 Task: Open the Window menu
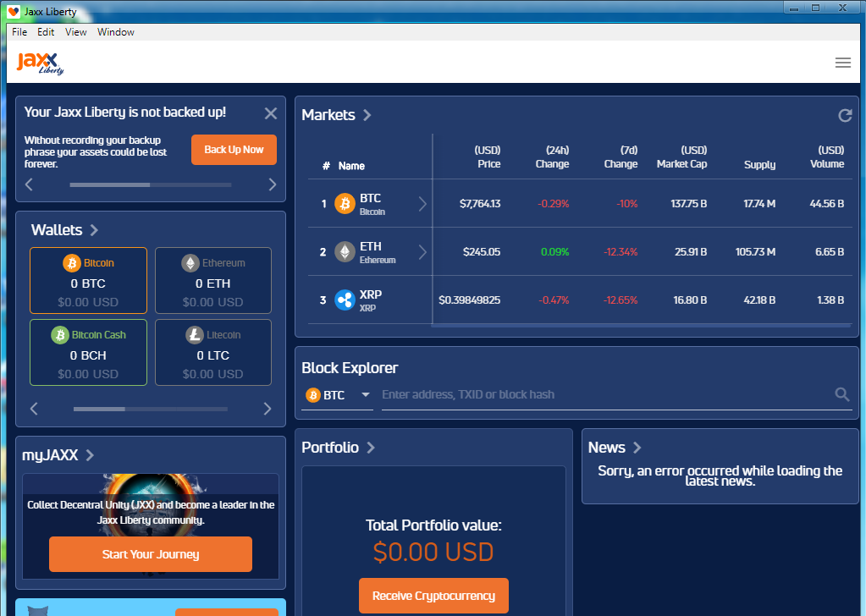tap(115, 32)
